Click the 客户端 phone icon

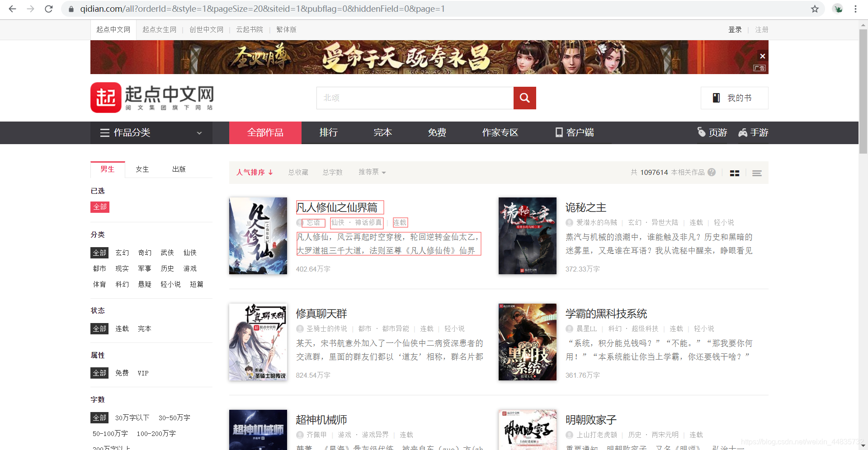pyautogui.click(x=559, y=132)
